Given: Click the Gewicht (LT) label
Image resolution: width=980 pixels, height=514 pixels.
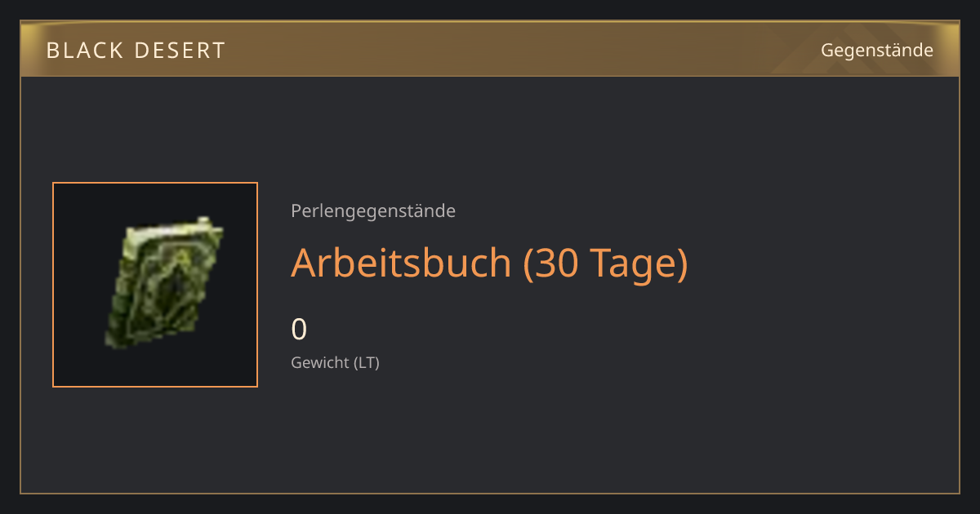Looking at the screenshot, I should pos(335,362).
